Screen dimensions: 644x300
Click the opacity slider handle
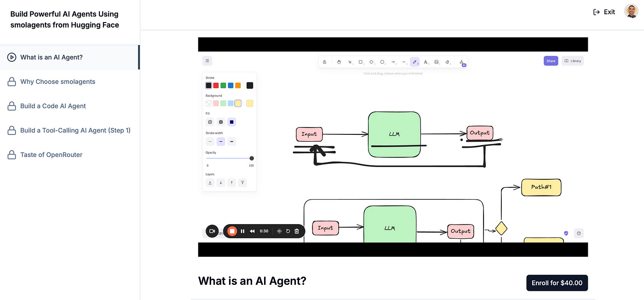[252, 158]
